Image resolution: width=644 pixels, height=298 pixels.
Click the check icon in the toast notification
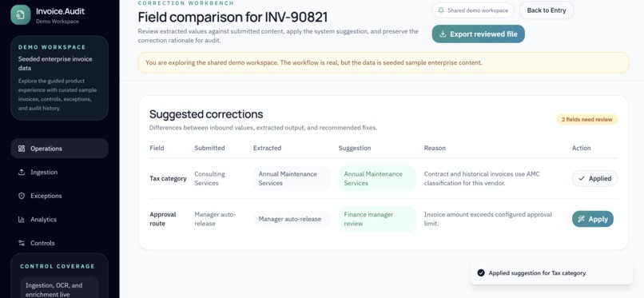coord(480,273)
